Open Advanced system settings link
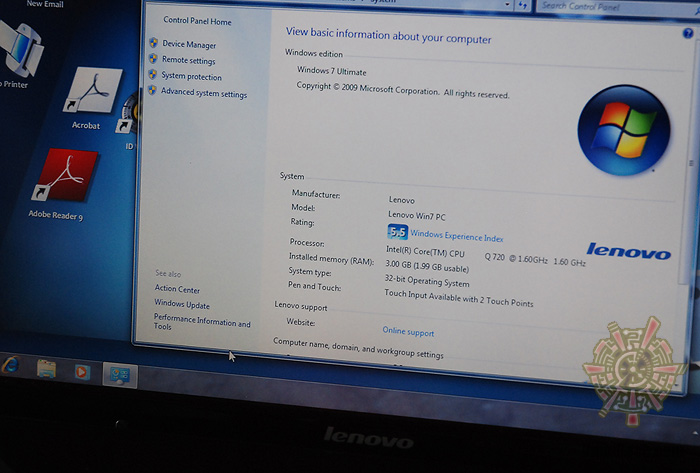 pos(204,93)
